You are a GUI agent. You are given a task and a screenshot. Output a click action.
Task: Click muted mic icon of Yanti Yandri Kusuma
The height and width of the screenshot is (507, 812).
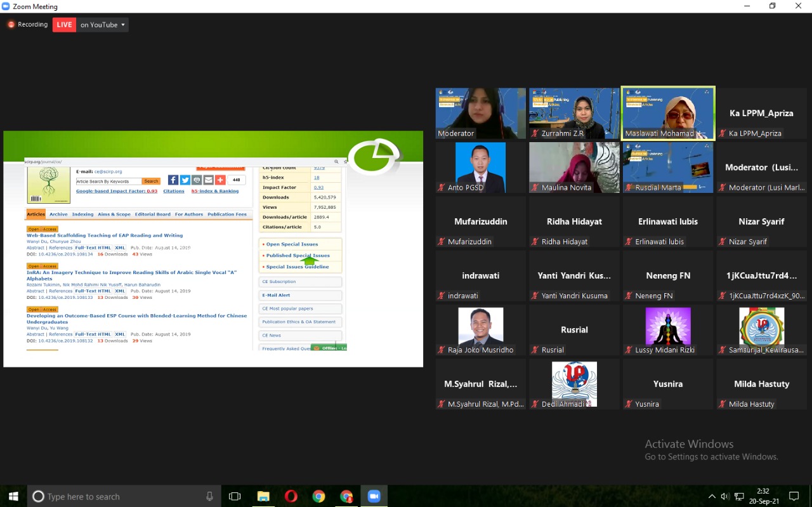click(535, 296)
